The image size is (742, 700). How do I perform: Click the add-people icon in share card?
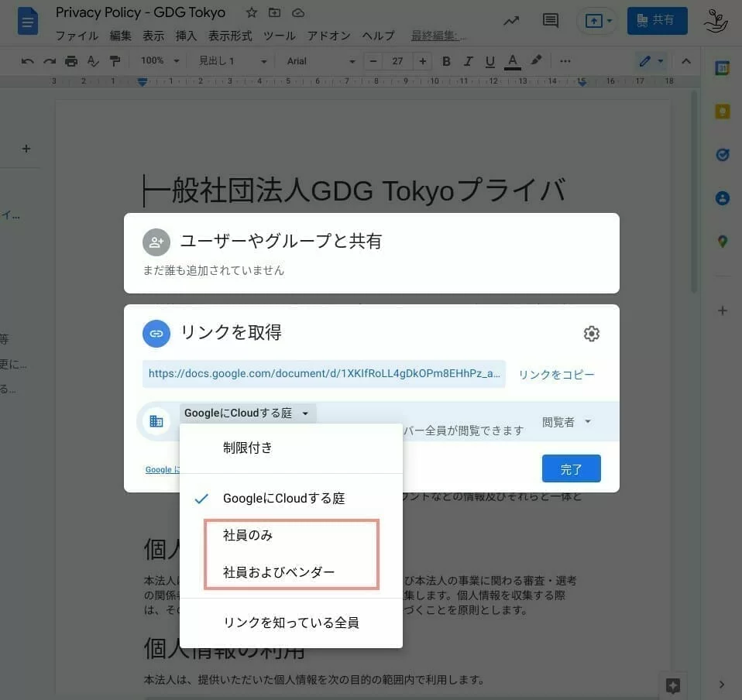point(156,242)
